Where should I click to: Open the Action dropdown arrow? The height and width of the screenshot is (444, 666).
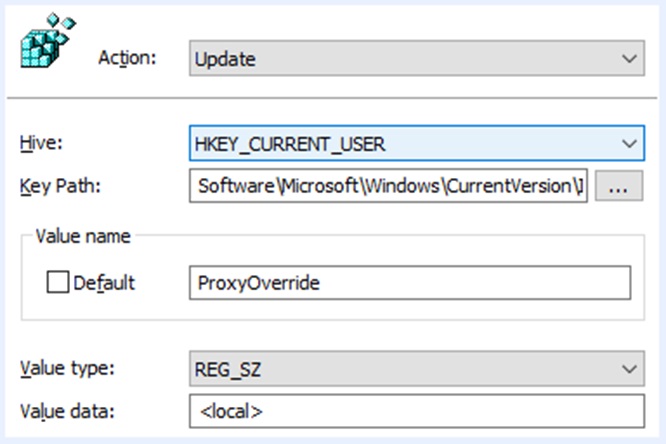[x=629, y=59]
